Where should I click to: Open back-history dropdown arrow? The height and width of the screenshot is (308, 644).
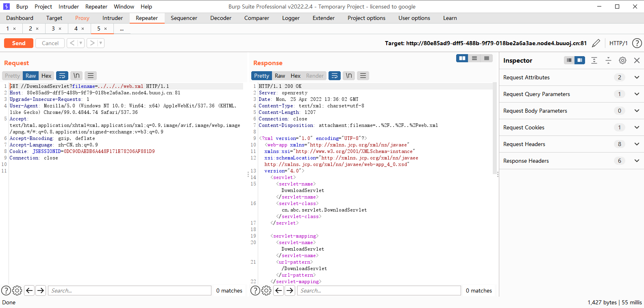coord(81,43)
